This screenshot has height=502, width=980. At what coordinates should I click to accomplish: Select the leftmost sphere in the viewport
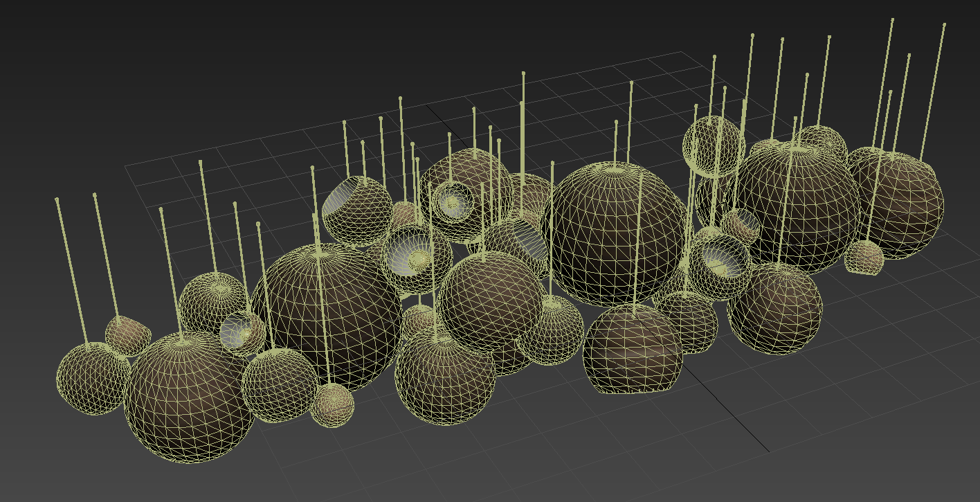[x=92, y=379]
